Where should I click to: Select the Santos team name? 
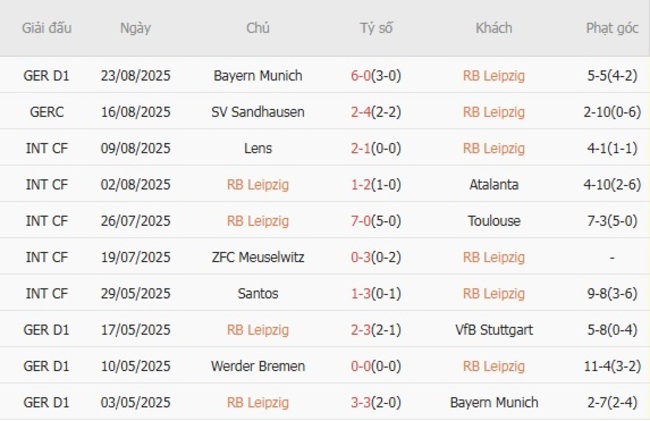[258, 294]
